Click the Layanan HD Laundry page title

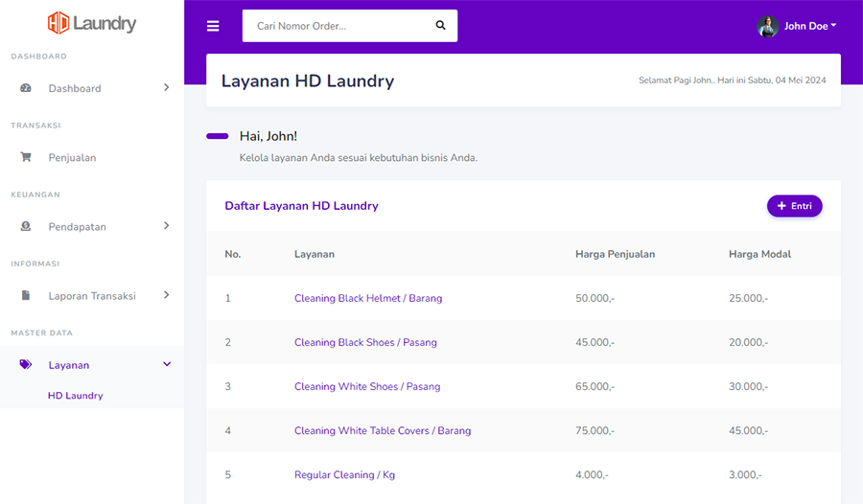(308, 80)
